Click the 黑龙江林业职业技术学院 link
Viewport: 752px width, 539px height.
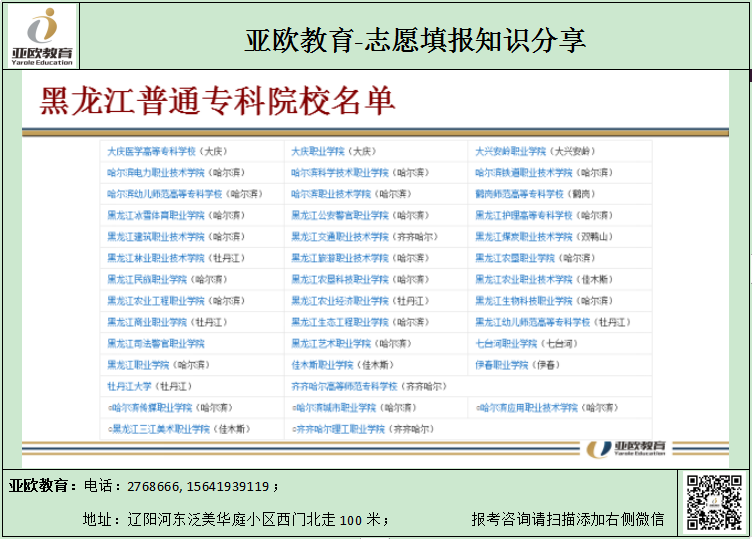point(155,258)
